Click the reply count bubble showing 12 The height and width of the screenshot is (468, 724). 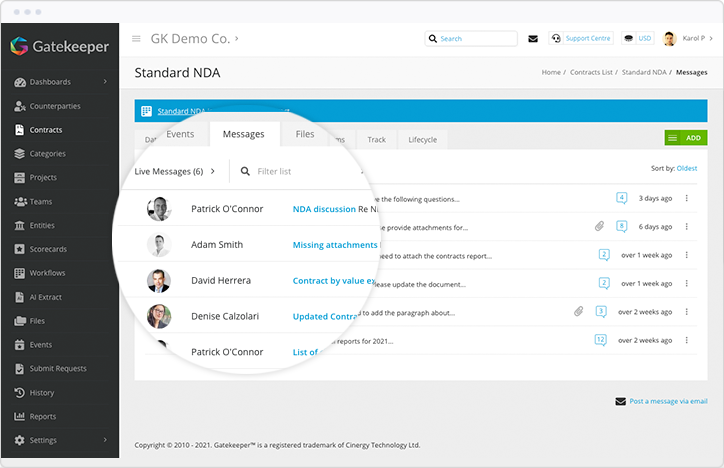(x=600, y=340)
